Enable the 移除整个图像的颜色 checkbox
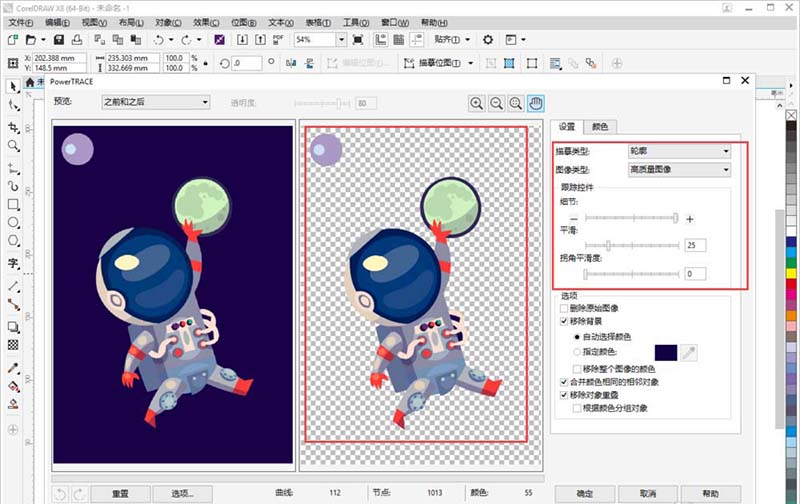800x504 pixels. tap(577, 369)
